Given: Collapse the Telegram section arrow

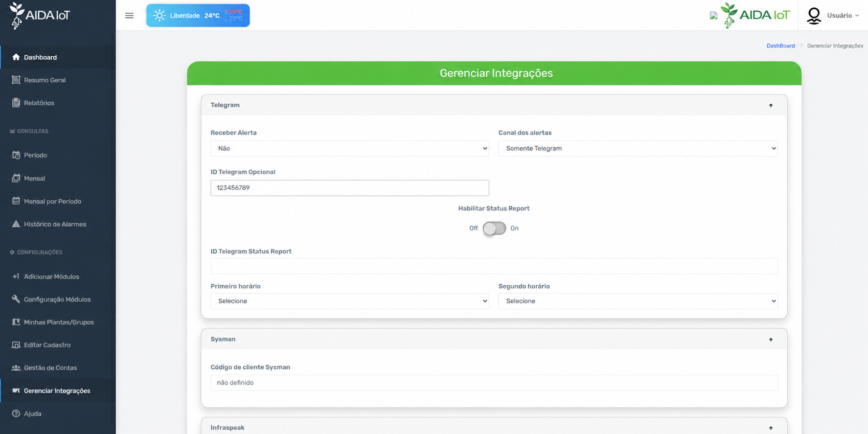Looking at the screenshot, I should tap(771, 105).
